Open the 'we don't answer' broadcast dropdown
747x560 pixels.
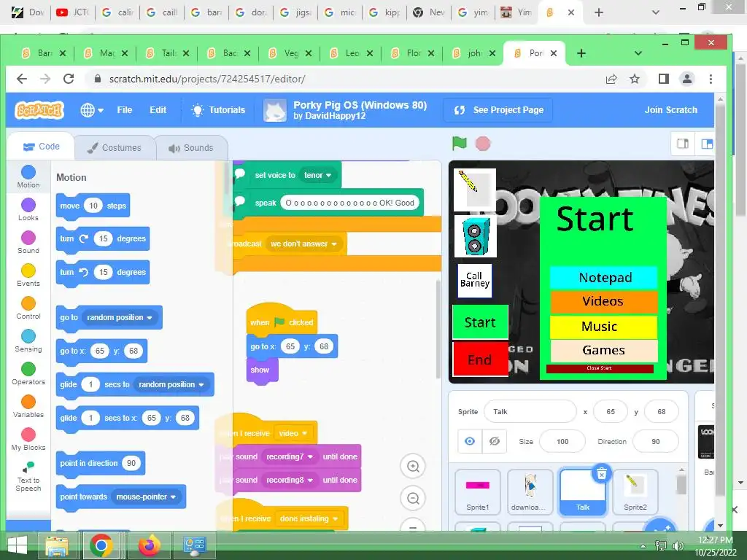tap(303, 244)
